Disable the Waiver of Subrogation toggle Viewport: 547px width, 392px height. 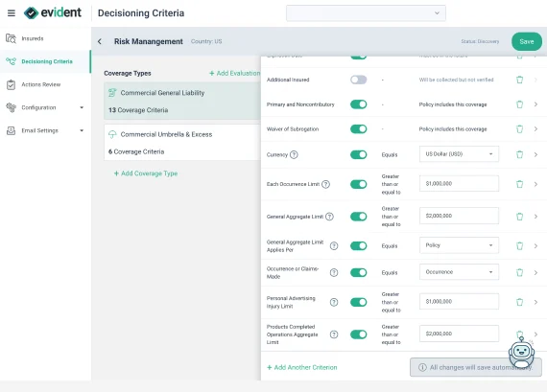(359, 129)
